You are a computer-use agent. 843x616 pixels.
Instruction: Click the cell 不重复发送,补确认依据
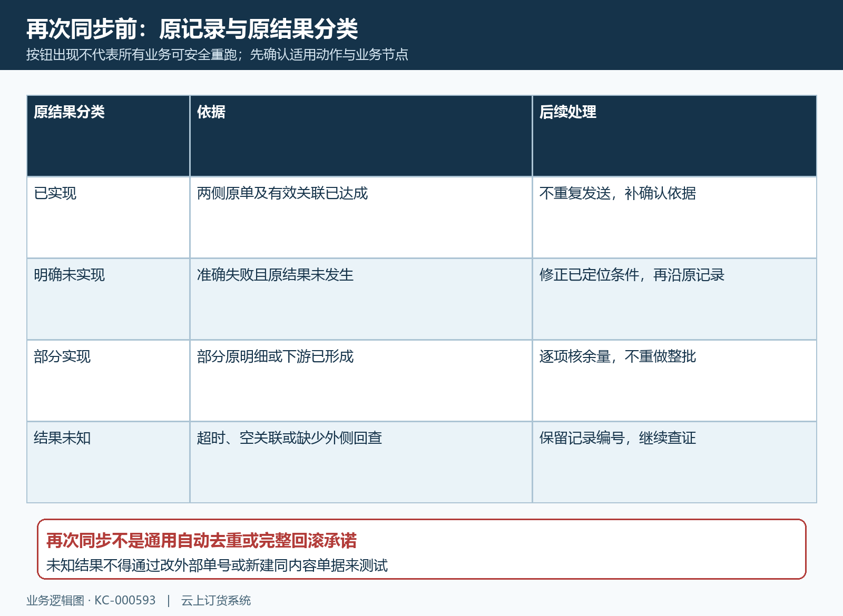click(x=674, y=217)
